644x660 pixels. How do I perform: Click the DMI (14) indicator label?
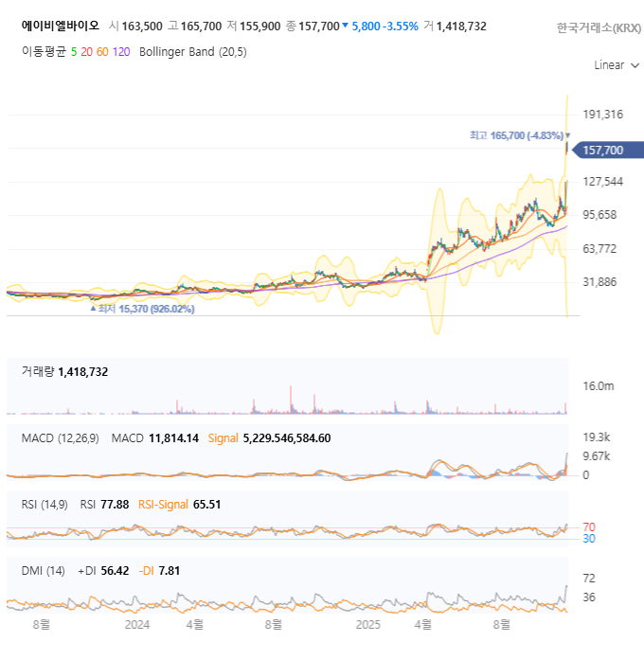pyautogui.click(x=43, y=571)
